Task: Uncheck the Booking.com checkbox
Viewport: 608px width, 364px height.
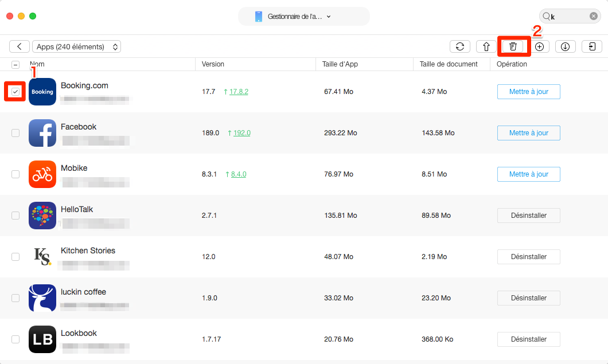Action: (15, 92)
